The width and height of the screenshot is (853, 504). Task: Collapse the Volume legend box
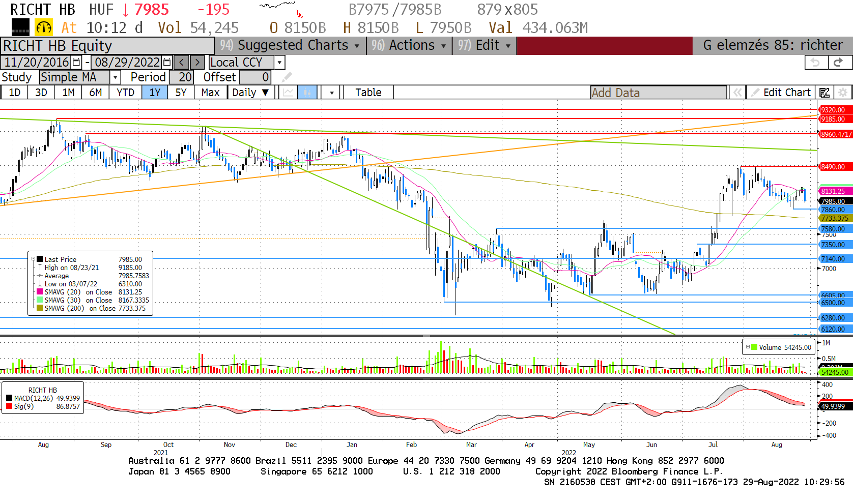point(748,347)
